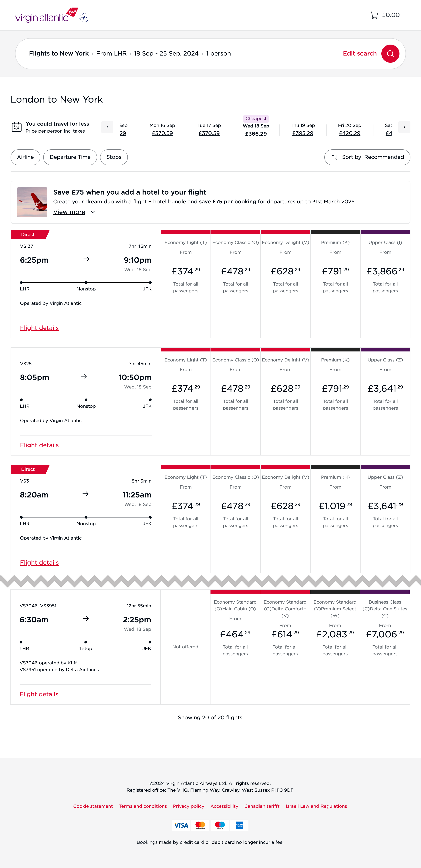Click the sort arrows icon
Screen dimensions: 421x868
[x=335, y=157]
